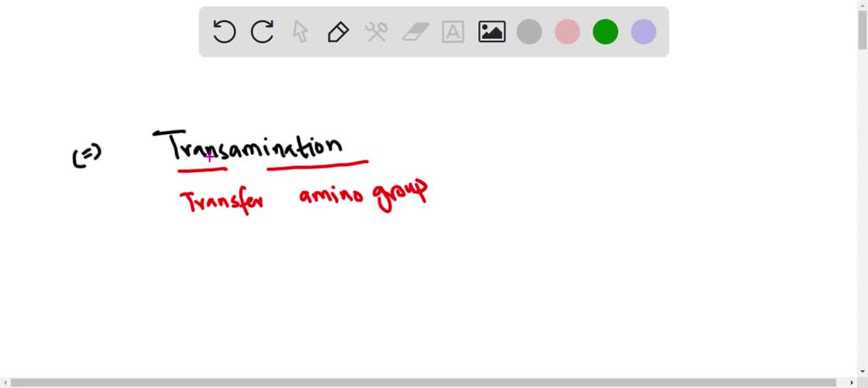Viewport: 868px width, 388px height.
Task: Choose the lavender purple color swatch
Action: (x=643, y=32)
